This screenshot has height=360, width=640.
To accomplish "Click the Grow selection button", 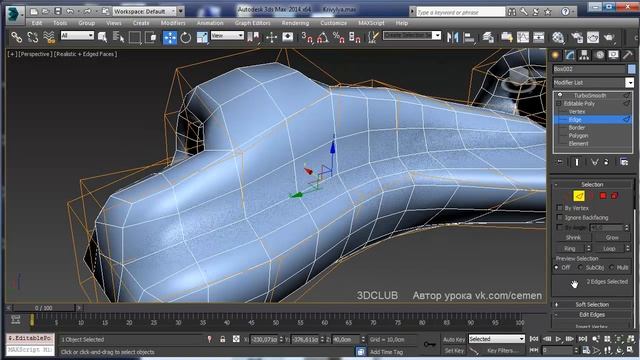I will tap(612, 238).
